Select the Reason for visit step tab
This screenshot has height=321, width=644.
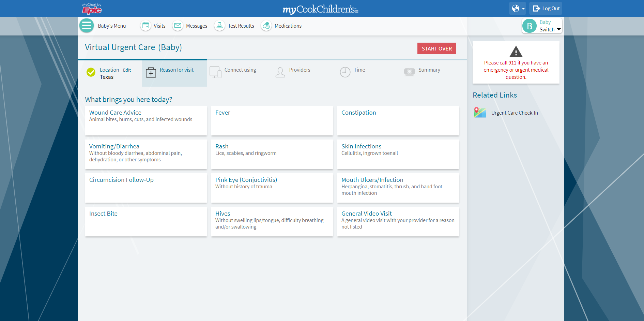tap(174, 73)
